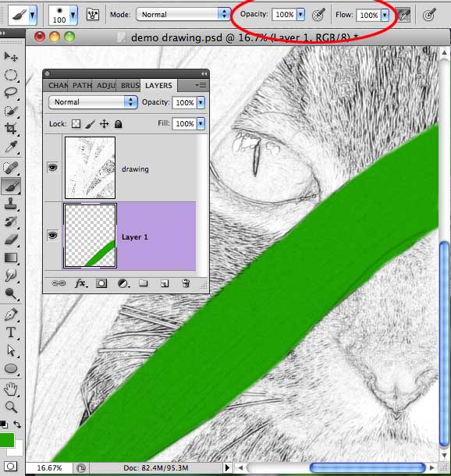Toggle visibility of Layer 1
This screenshot has width=451, height=476.
pos(52,235)
